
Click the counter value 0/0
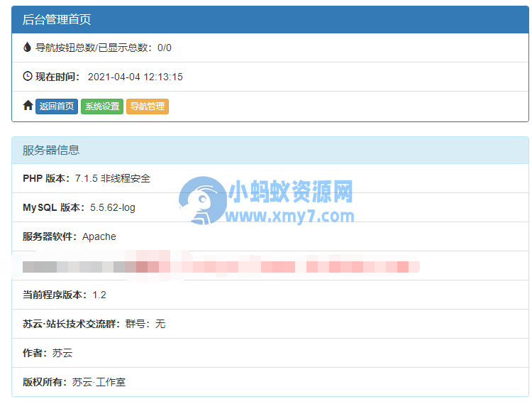165,48
